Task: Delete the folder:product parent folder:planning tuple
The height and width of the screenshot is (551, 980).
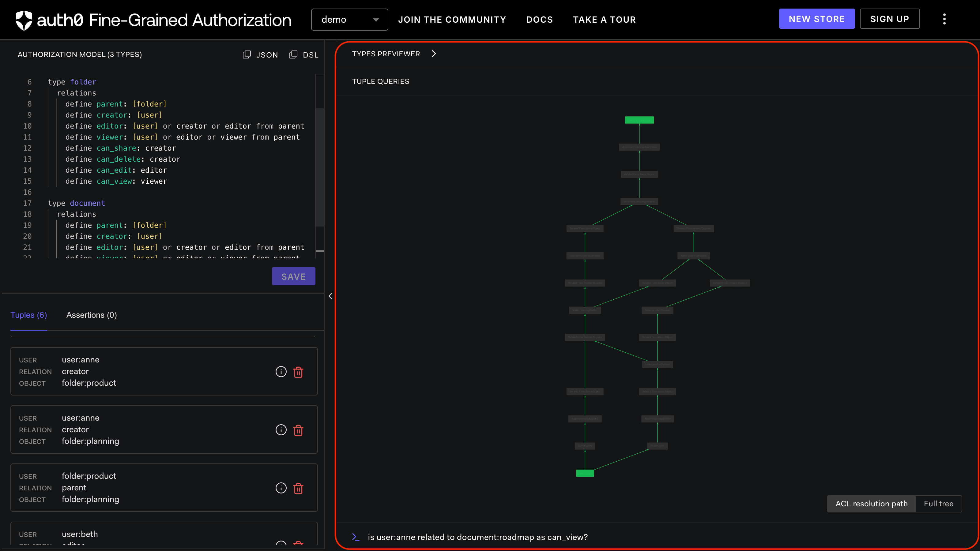Action: (x=298, y=488)
